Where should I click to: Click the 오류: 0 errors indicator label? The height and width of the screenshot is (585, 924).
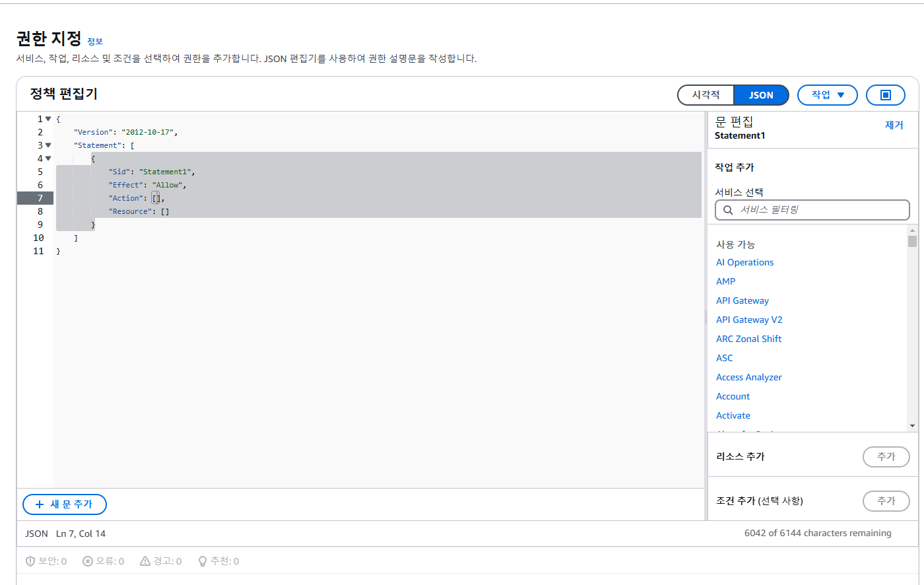coord(110,561)
